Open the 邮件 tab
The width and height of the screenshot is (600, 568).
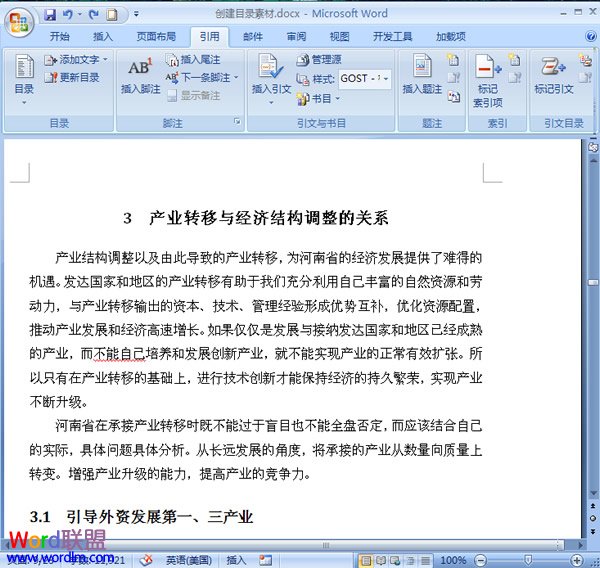[x=253, y=36]
